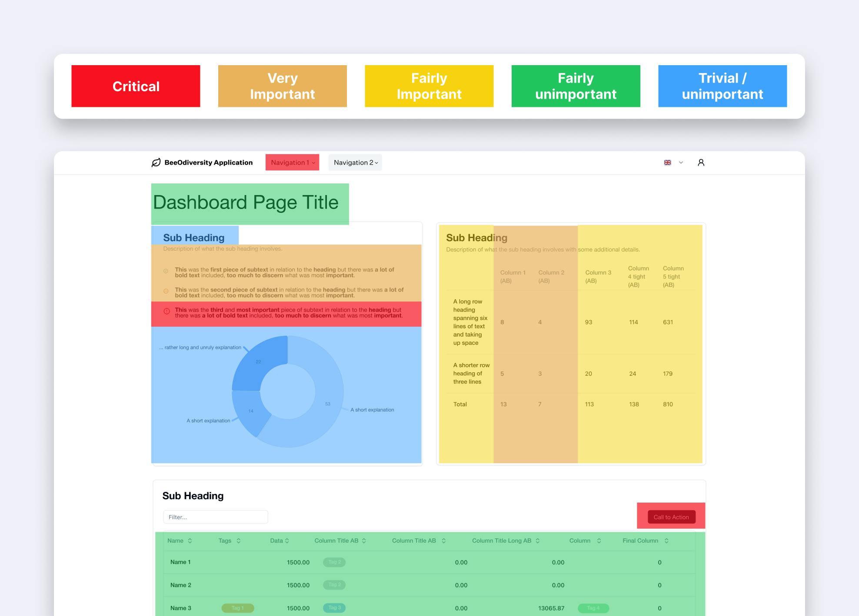859x616 pixels.
Task: Click the third and most important subtext line
Action: pyautogui.click(x=289, y=313)
